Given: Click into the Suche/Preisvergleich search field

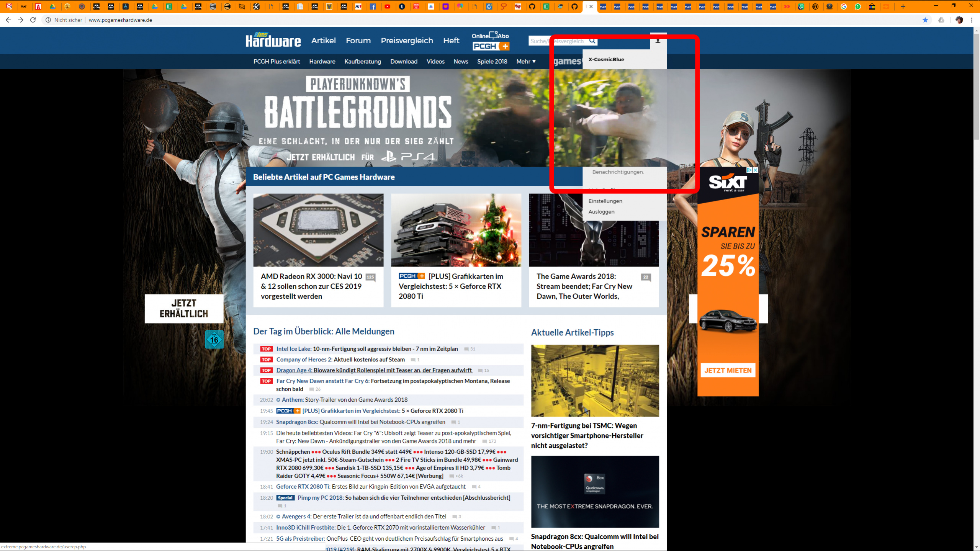Looking at the screenshot, I should [558, 41].
